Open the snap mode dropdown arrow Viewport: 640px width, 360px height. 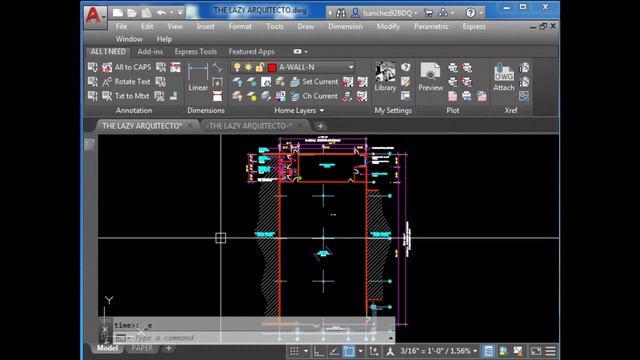tap(306, 351)
